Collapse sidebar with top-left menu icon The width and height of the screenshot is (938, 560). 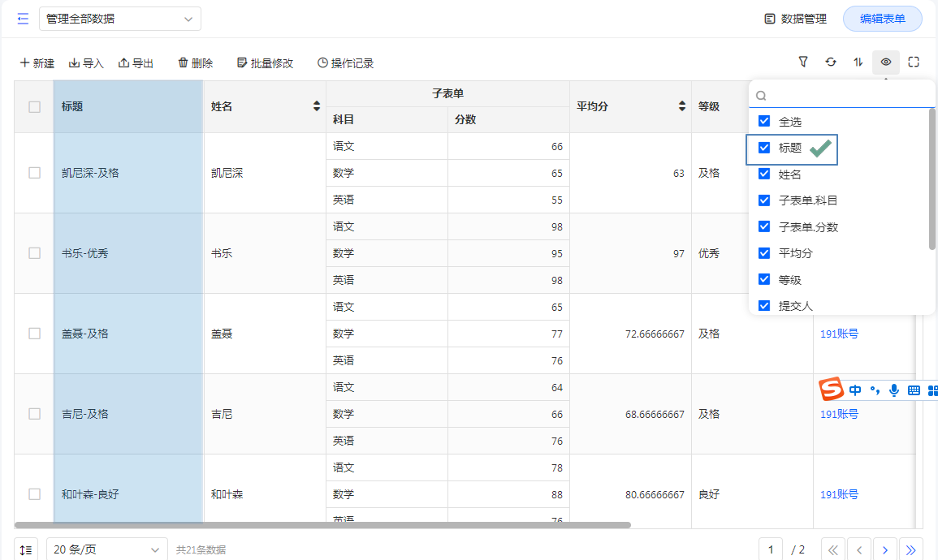click(23, 19)
